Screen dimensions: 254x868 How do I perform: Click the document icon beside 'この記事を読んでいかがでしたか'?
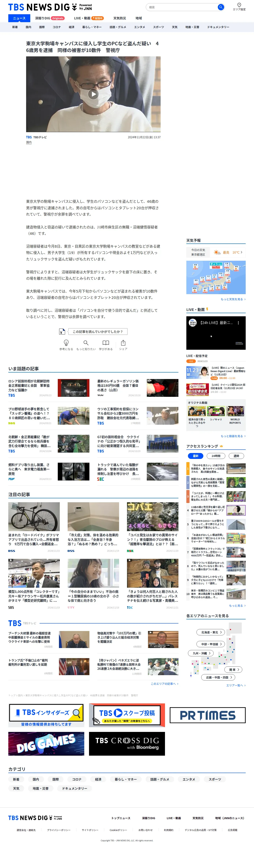62,332
